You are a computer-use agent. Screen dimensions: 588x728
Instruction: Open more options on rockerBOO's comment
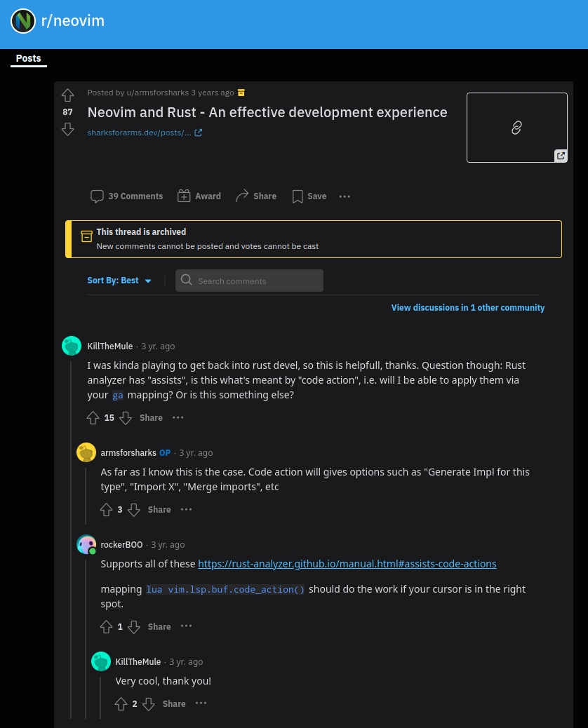pyautogui.click(x=186, y=626)
